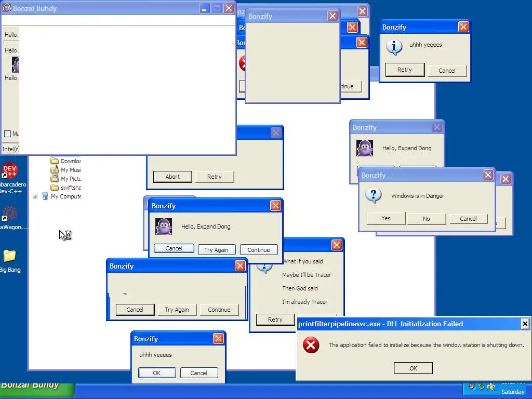Screen dimensions: 532x399
Task: Click the text I'm already Tracer
Action: (304, 302)
